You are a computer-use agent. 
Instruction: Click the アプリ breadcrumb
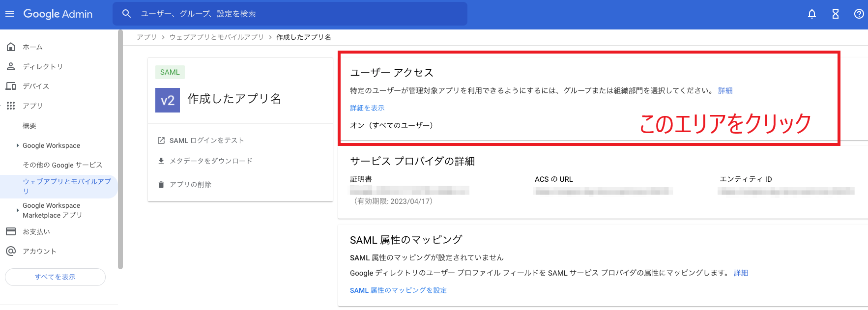tap(146, 37)
